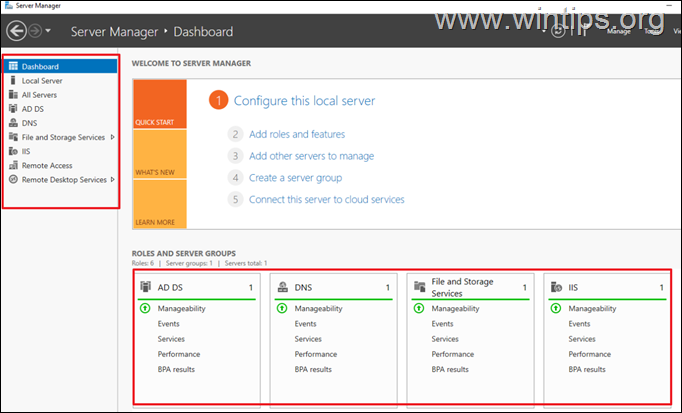Open BPA results in the IIS tile
The height and width of the screenshot is (413, 682).
click(588, 369)
